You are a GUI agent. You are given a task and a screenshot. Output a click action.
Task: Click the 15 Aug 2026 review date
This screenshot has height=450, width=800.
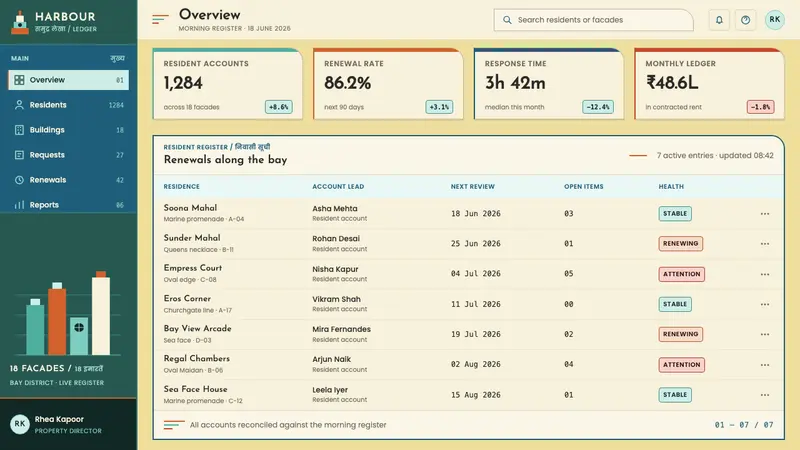[476, 395]
